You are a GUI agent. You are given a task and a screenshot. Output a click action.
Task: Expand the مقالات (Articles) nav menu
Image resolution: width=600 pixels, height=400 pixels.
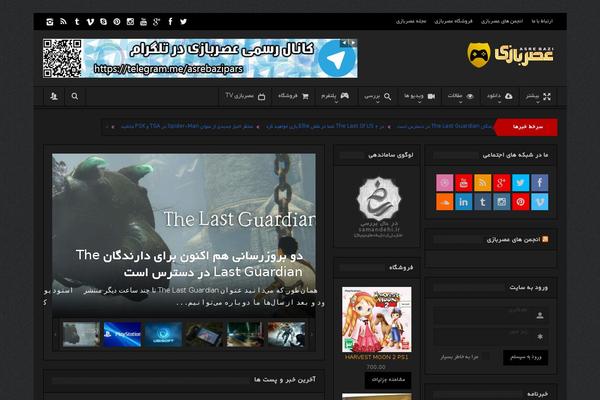point(460,96)
